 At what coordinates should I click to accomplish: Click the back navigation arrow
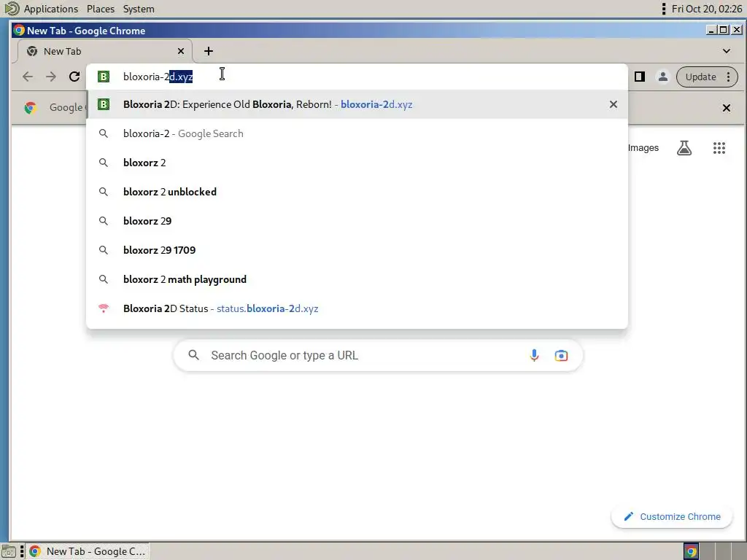pyautogui.click(x=28, y=77)
